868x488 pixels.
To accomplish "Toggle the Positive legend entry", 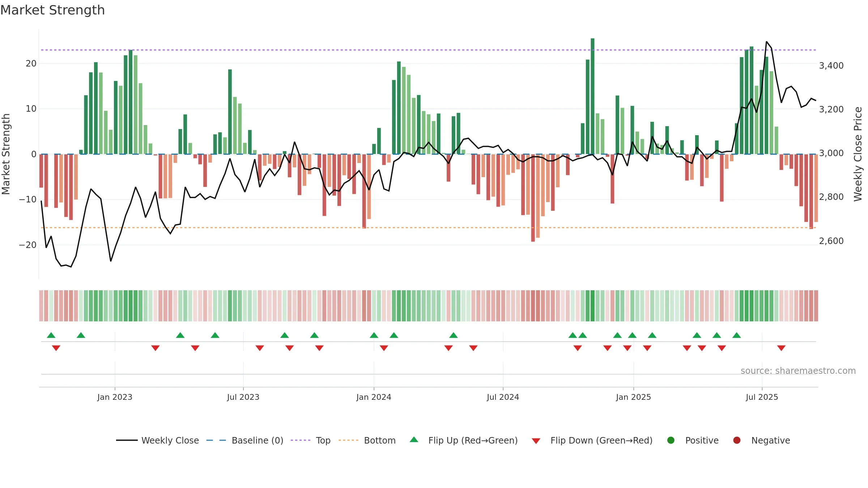I will (693, 440).
